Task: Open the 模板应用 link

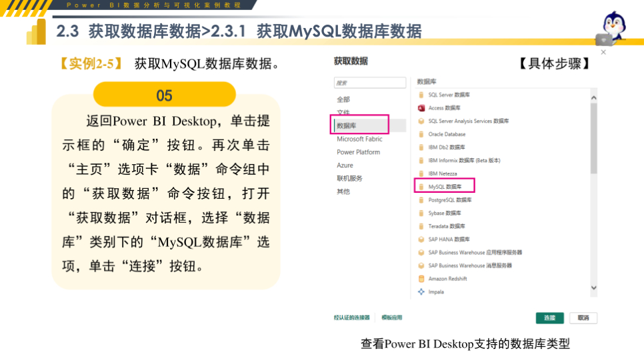Action: (x=392, y=318)
